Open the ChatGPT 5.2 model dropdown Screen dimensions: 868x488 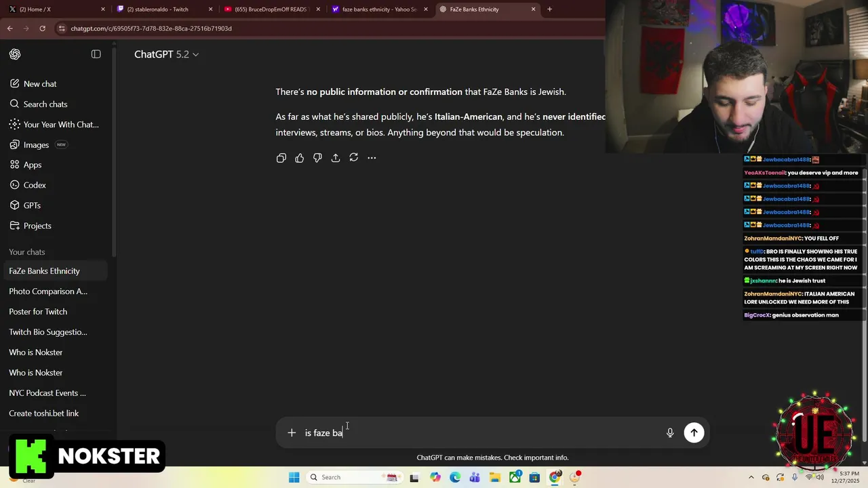[166, 54]
